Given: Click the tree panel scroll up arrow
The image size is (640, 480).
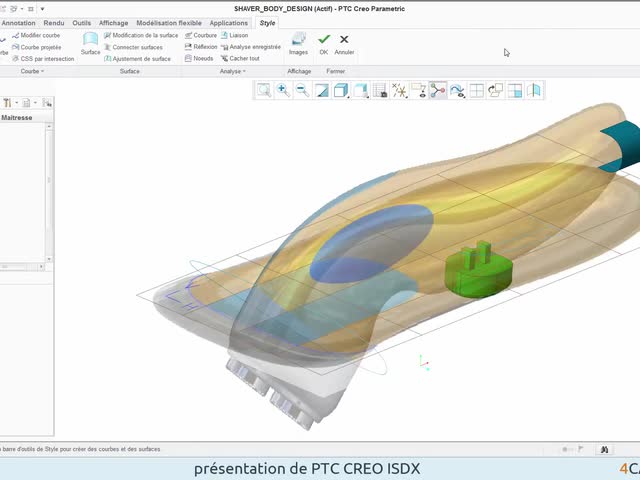Looking at the screenshot, I should [49, 127].
